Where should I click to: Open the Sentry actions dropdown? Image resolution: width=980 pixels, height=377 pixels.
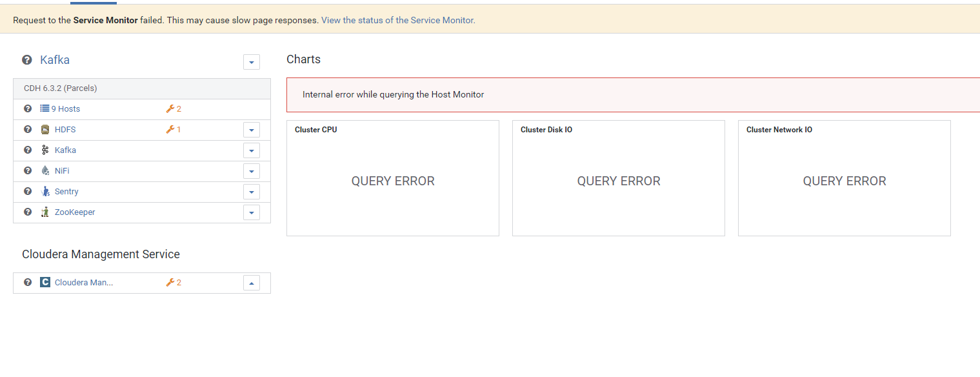coord(251,192)
